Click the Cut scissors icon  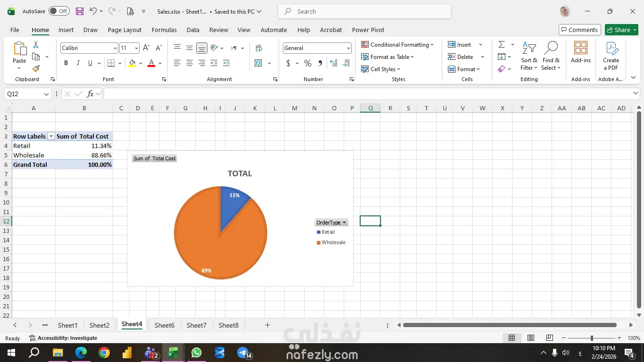[x=36, y=45]
